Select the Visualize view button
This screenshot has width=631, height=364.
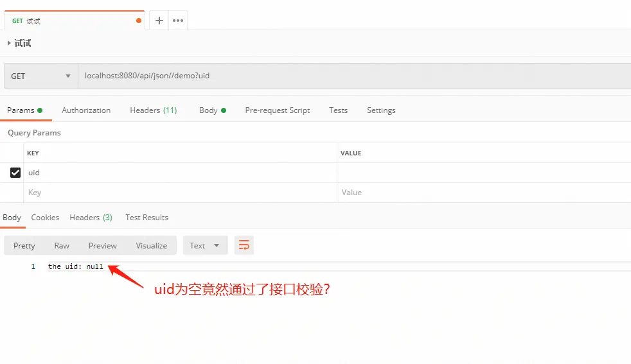click(151, 245)
